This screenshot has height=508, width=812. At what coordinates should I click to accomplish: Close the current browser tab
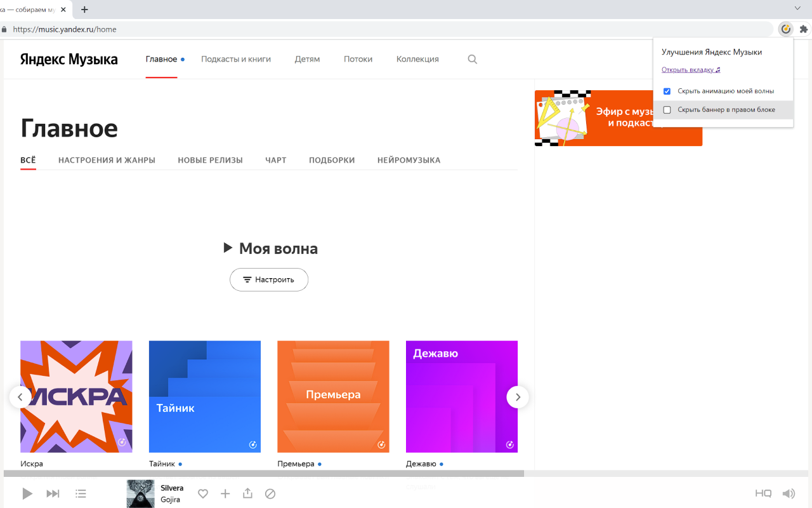[63, 10]
